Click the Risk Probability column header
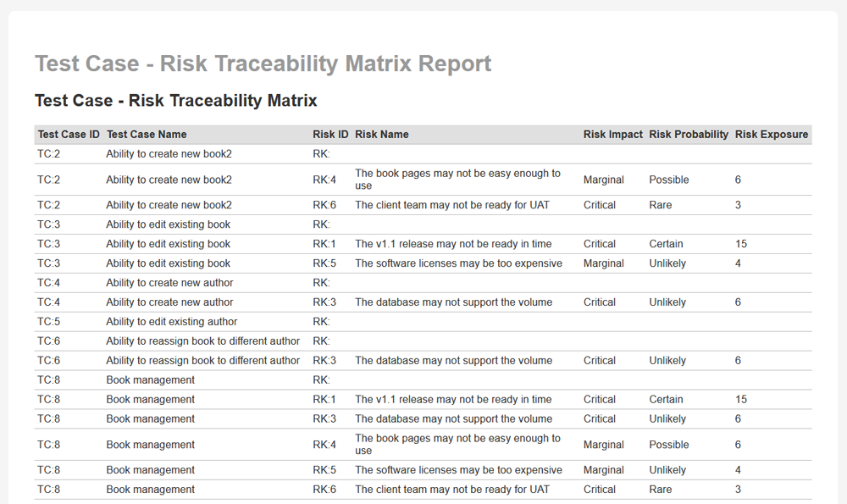The height and width of the screenshot is (504, 847). pyautogui.click(x=688, y=134)
